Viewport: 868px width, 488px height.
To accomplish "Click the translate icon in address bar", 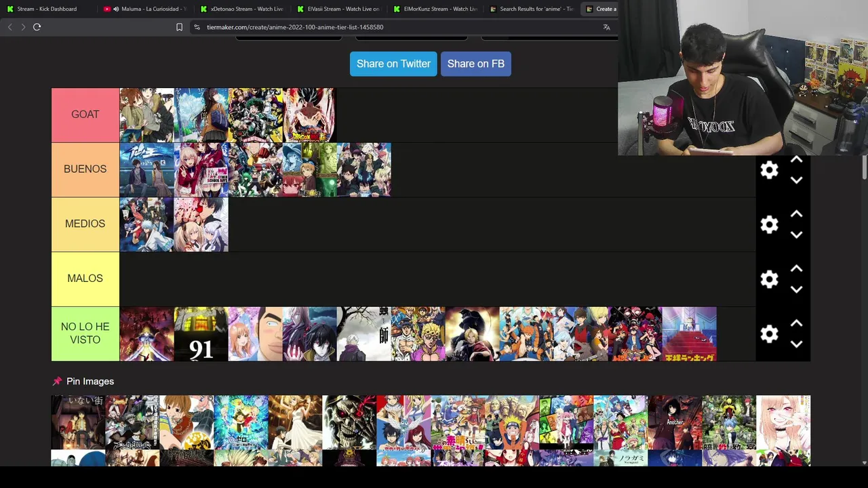I will coord(606,27).
